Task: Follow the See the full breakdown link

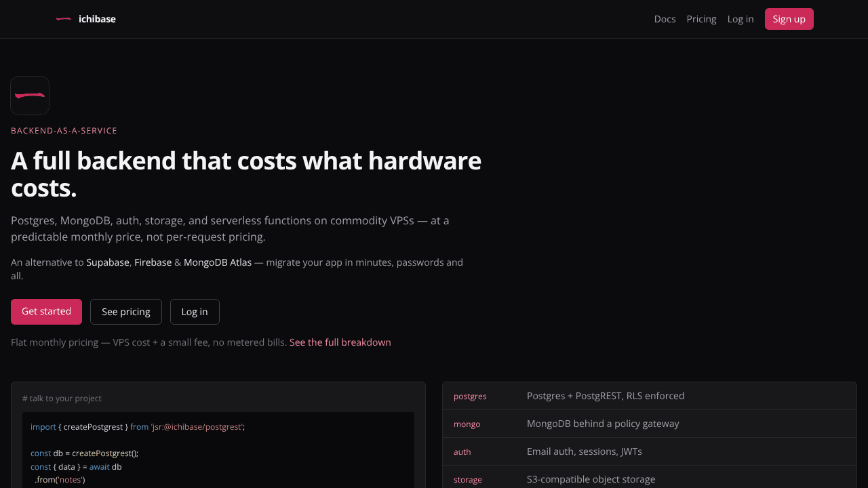Action: point(340,342)
